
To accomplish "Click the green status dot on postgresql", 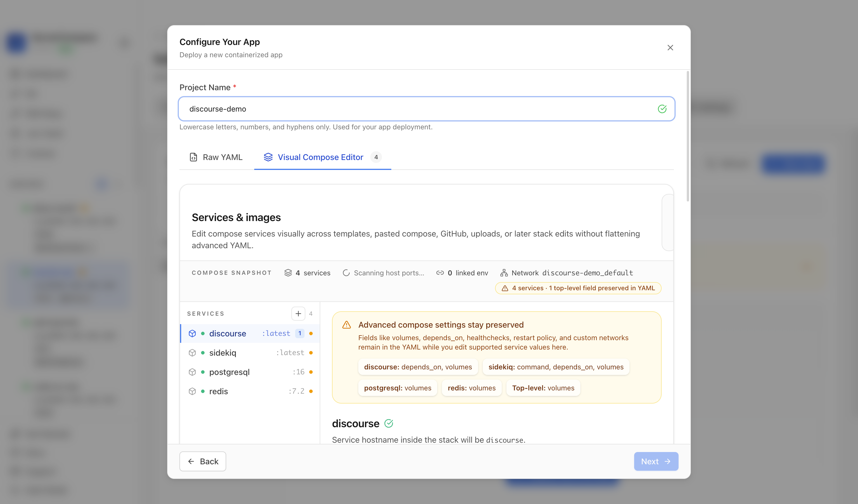I will tap(203, 372).
